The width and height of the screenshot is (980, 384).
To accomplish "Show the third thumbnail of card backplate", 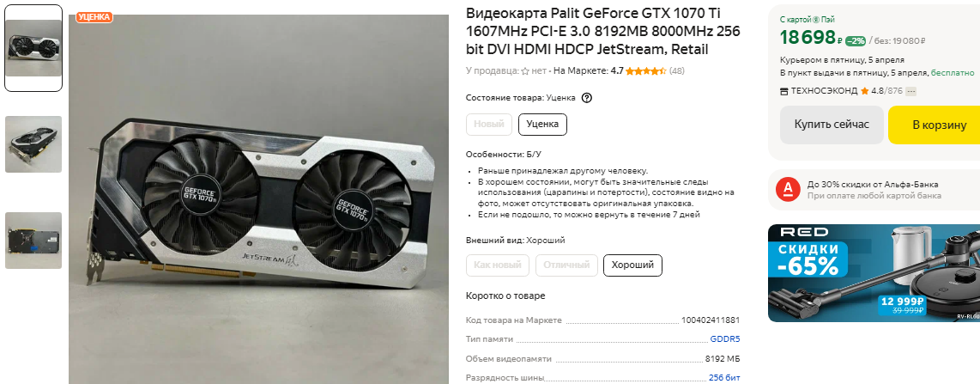I will (x=33, y=241).
